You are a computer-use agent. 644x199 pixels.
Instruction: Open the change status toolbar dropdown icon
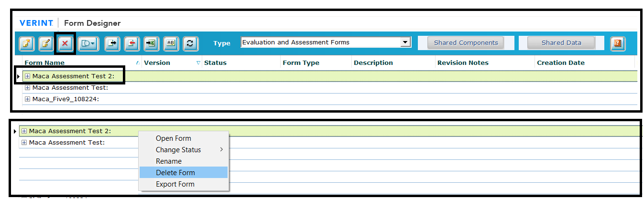point(88,43)
